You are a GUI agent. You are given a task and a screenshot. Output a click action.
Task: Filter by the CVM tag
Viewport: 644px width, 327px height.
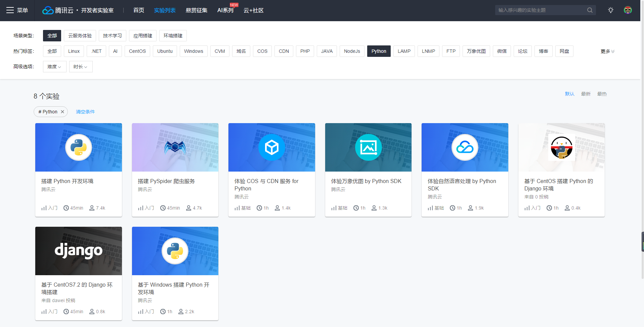pyautogui.click(x=220, y=51)
